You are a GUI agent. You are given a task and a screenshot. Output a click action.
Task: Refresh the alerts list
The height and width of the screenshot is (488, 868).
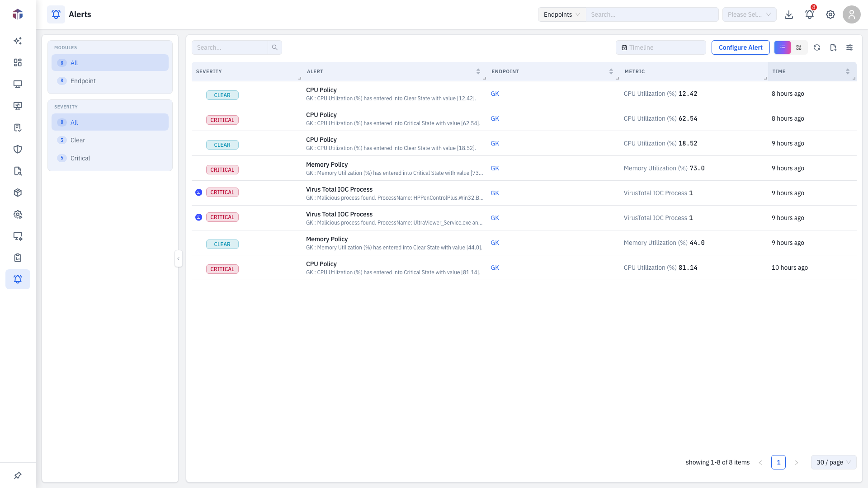tap(817, 47)
